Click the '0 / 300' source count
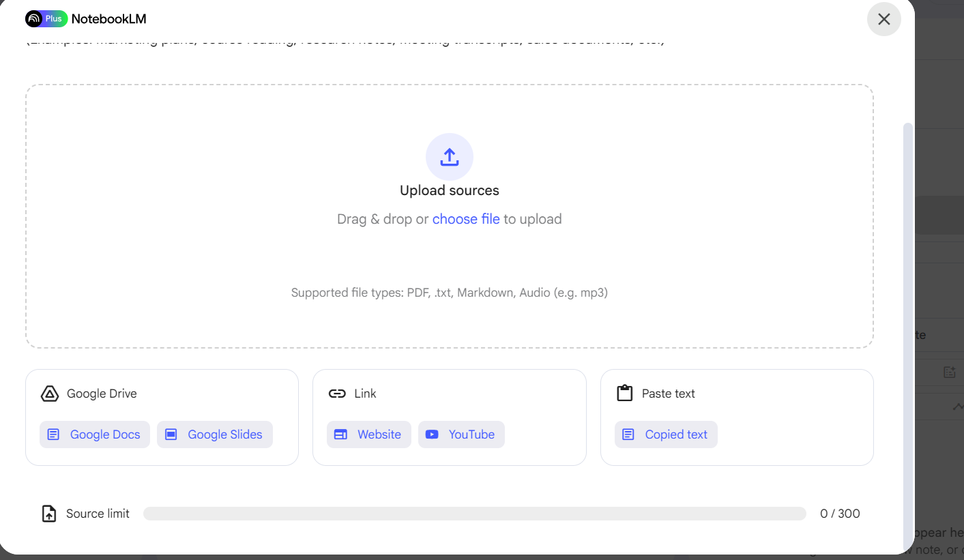The image size is (964, 560). click(840, 514)
